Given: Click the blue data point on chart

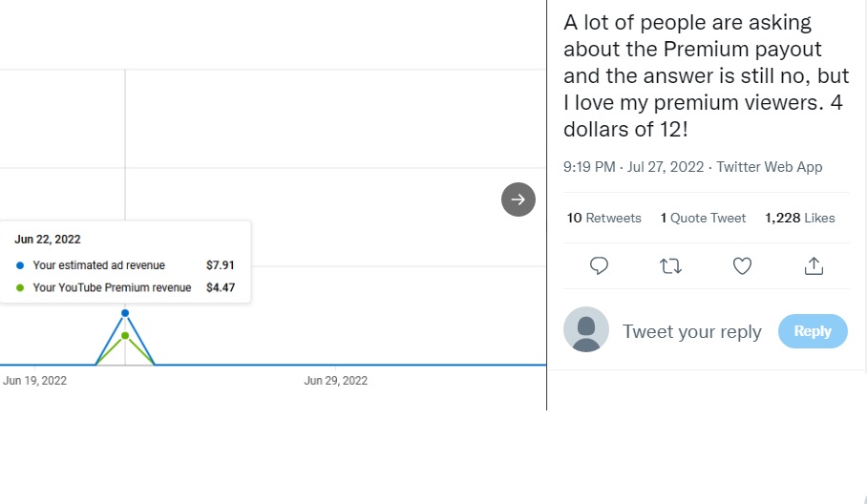Looking at the screenshot, I should [x=125, y=313].
